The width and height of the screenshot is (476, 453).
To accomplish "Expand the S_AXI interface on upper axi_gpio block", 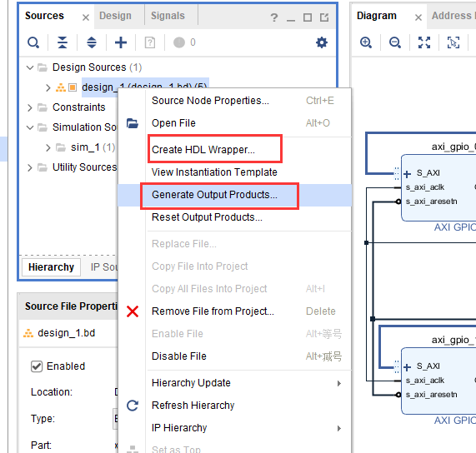I will pyautogui.click(x=407, y=174).
